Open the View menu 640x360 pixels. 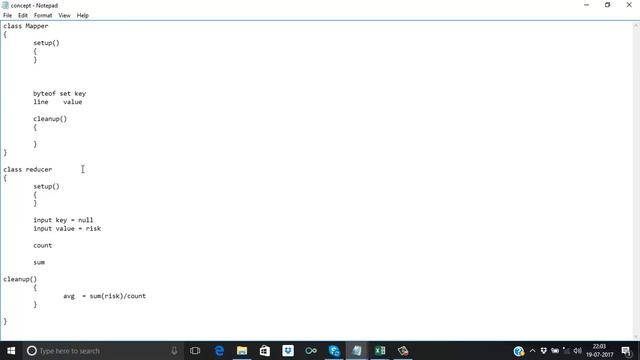[x=64, y=16]
